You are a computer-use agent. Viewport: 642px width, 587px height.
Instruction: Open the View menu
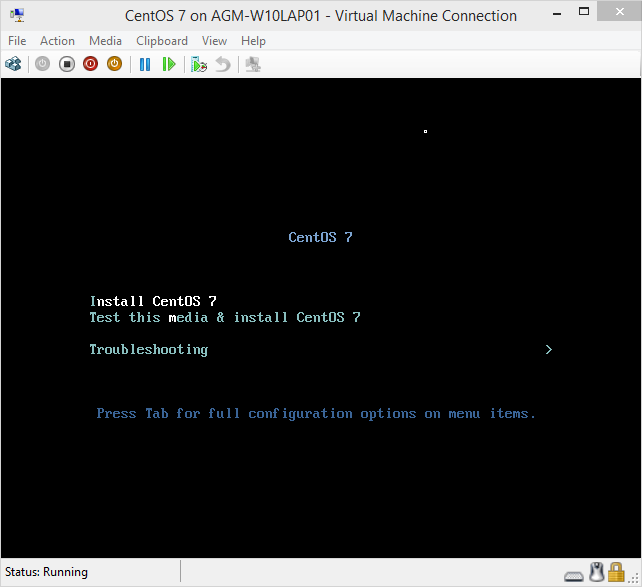click(214, 41)
